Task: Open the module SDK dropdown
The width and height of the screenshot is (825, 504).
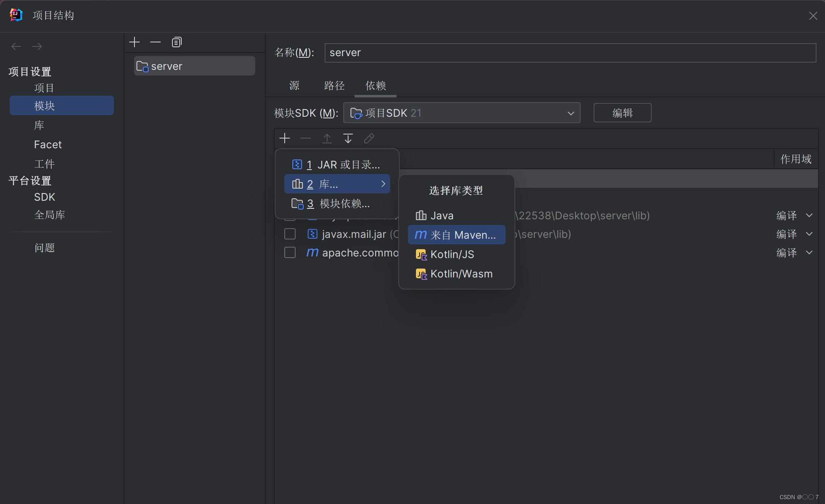Action: click(x=462, y=113)
